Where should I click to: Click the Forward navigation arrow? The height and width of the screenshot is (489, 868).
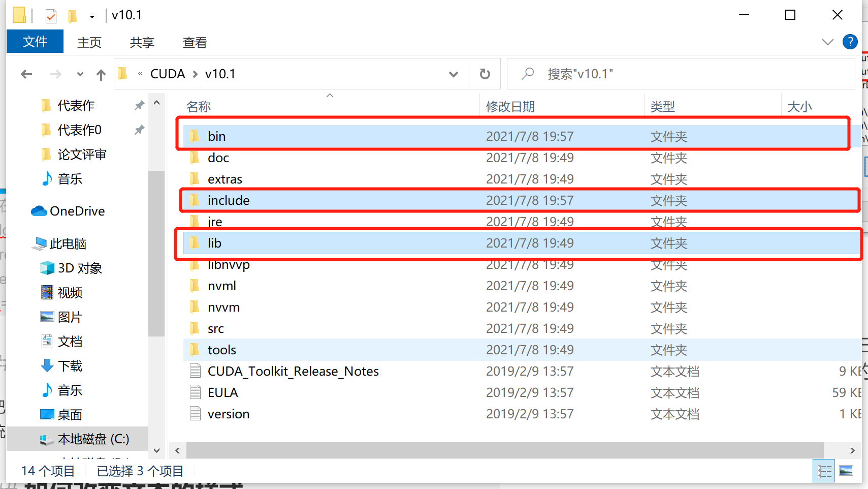click(55, 75)
